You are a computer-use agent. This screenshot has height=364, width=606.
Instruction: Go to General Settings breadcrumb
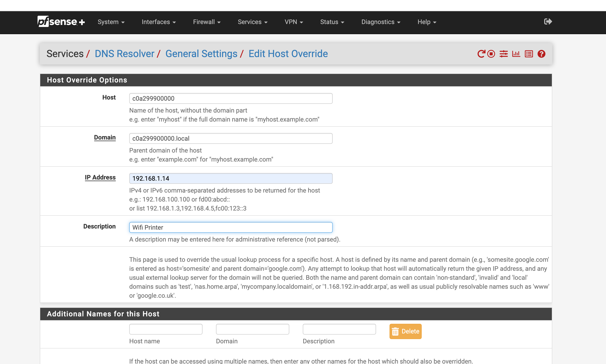(x=201, y=54)
